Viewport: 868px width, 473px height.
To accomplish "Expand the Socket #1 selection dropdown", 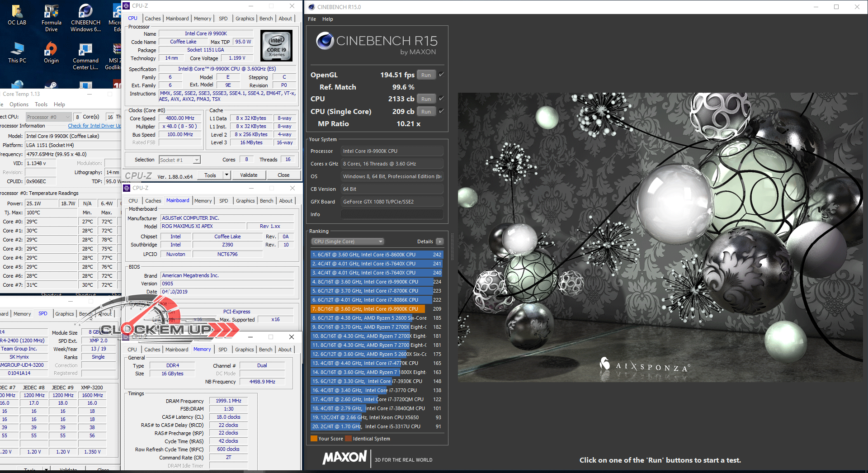I will coord(197,160).
